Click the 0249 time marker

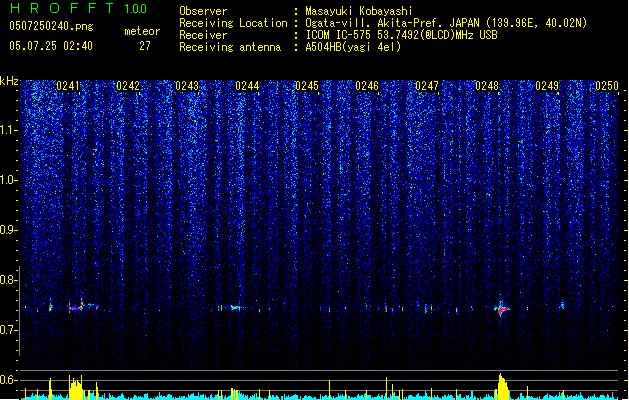tap(547, 86)
